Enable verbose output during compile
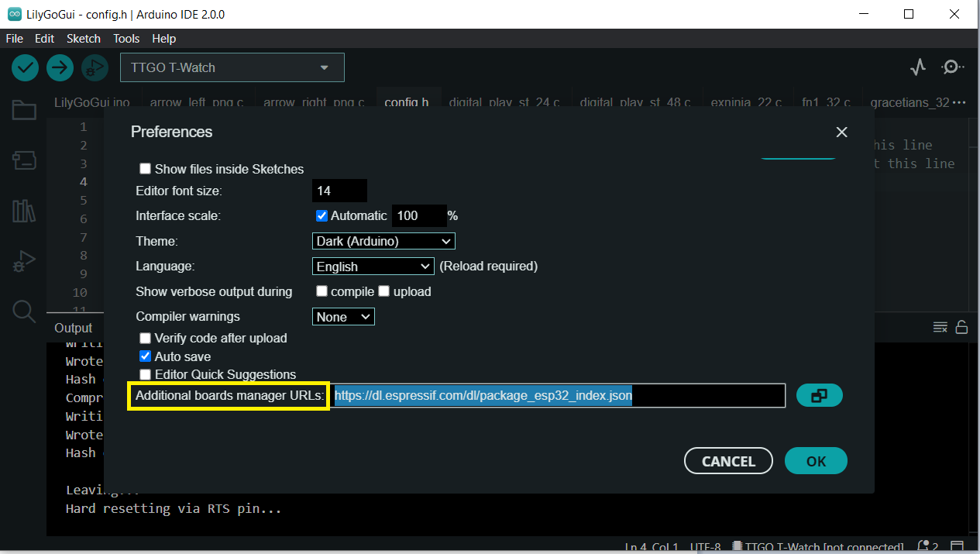The width and height of the screenshot is (980, 554). (x=322, y=291)
